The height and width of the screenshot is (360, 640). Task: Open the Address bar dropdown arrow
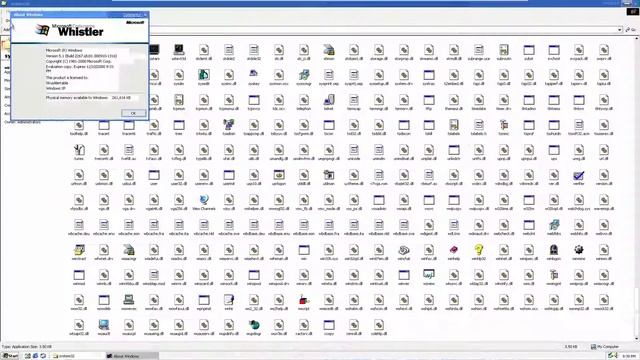click(620, 30)
